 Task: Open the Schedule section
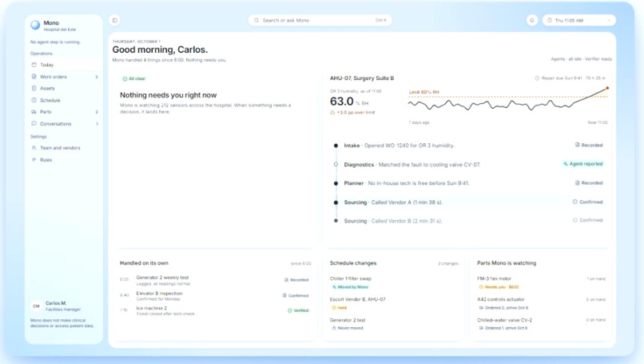coord(65,100)
